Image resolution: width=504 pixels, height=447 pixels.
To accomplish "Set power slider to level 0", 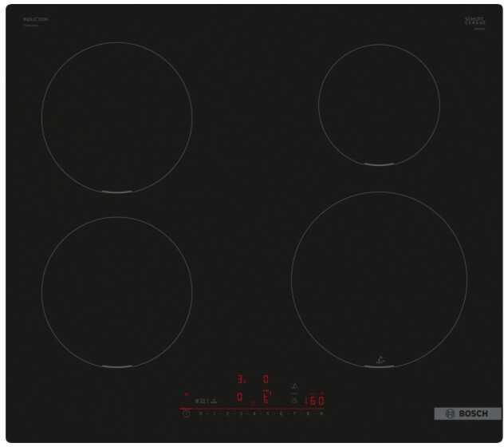I will tap(200, 414).
